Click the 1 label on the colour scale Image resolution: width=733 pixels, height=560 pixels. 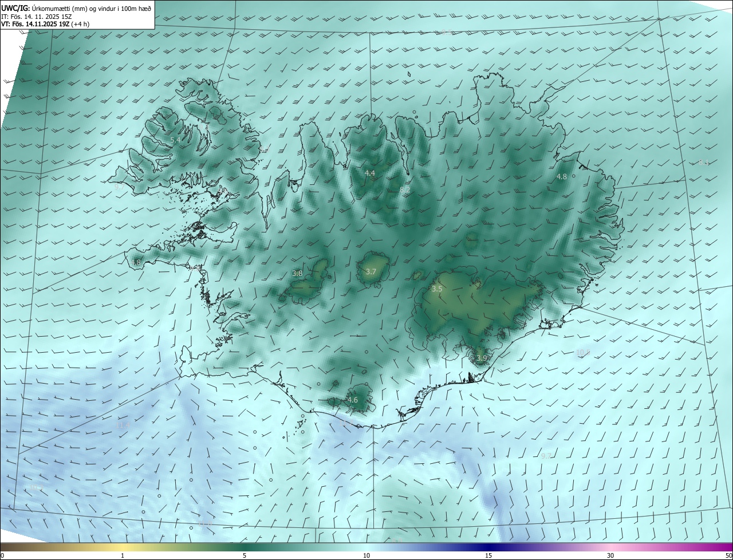tap(123, 555)
